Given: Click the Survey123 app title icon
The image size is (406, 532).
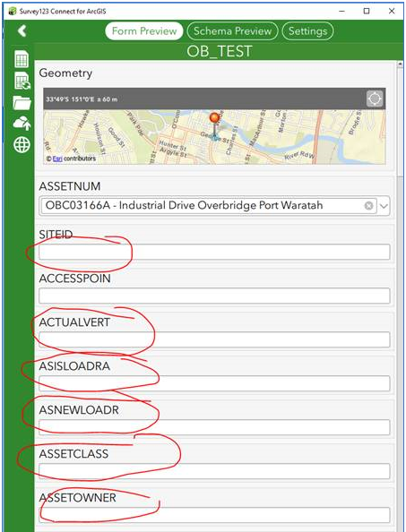Looking at the screenshot, I should 13,11.
